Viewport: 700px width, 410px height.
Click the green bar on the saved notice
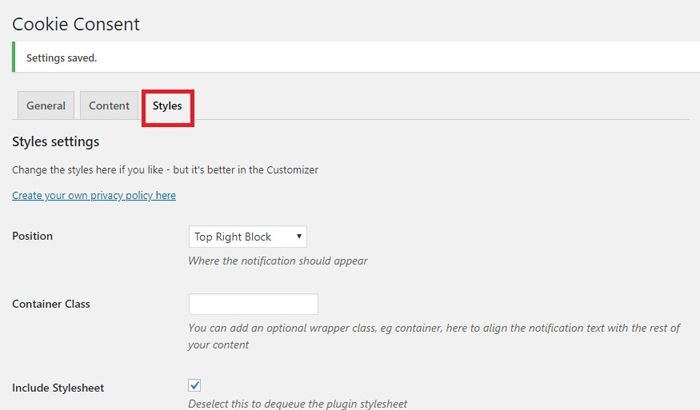point(13,57)
